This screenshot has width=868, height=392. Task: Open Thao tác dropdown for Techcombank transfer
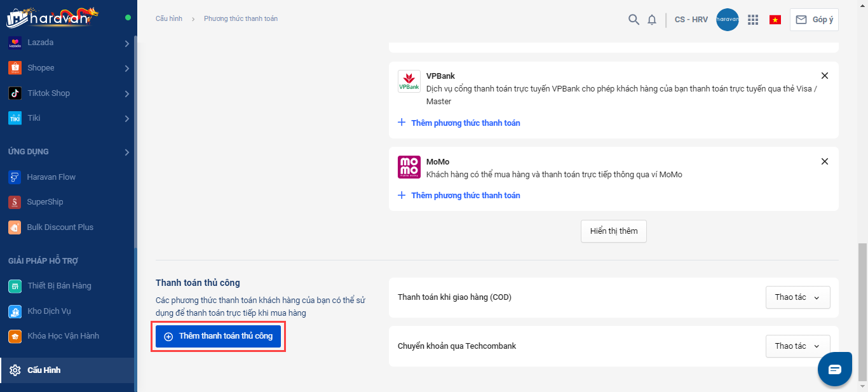click(x=798, y=346)
